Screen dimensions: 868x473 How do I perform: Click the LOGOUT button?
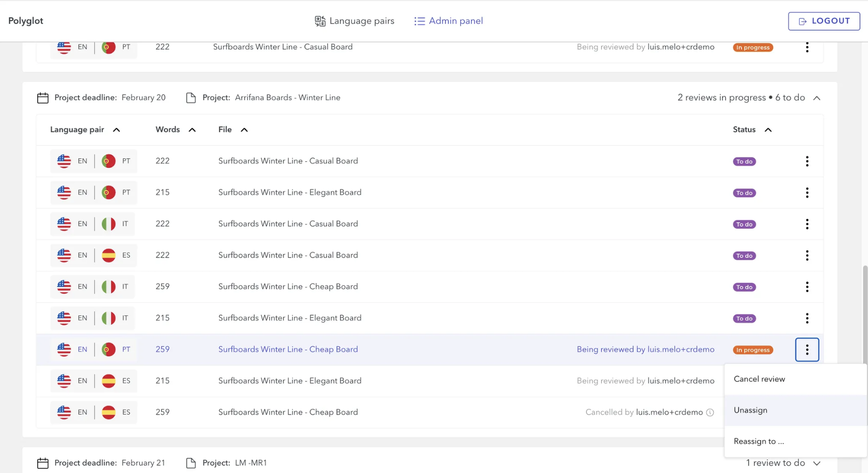(824, 21)
